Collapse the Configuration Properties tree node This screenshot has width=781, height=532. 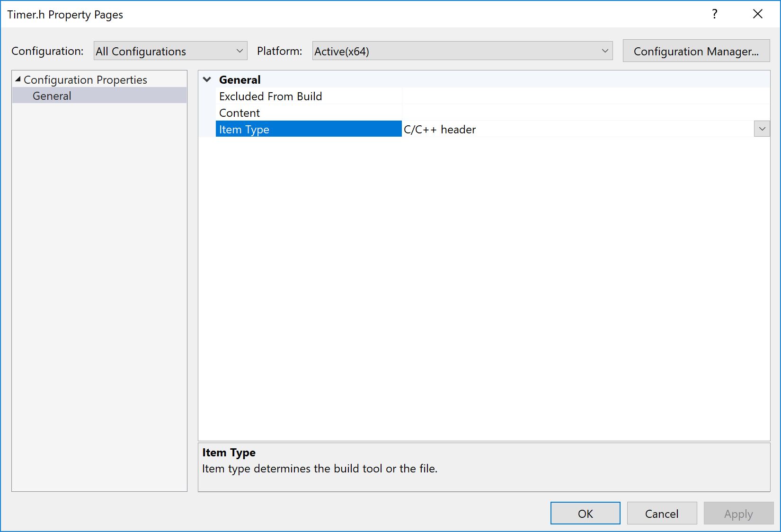pyautogui.click(x=17, y=79)
